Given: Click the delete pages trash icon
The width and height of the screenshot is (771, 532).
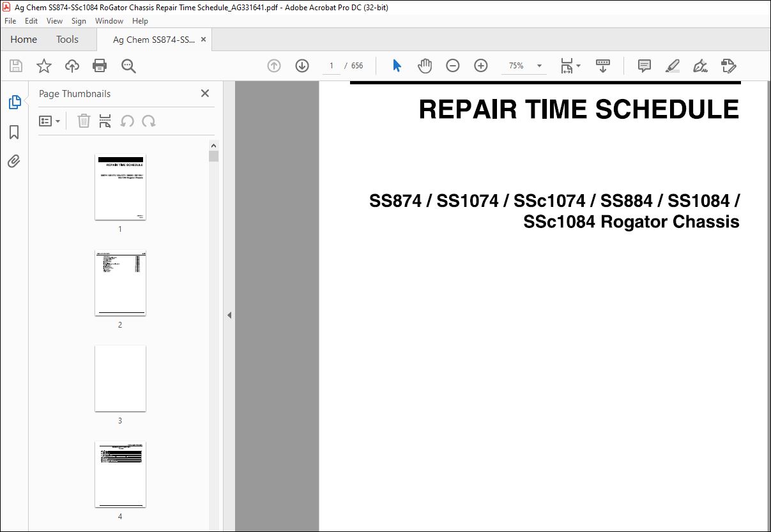Looking at the screenshot, I should pos(84,121).
